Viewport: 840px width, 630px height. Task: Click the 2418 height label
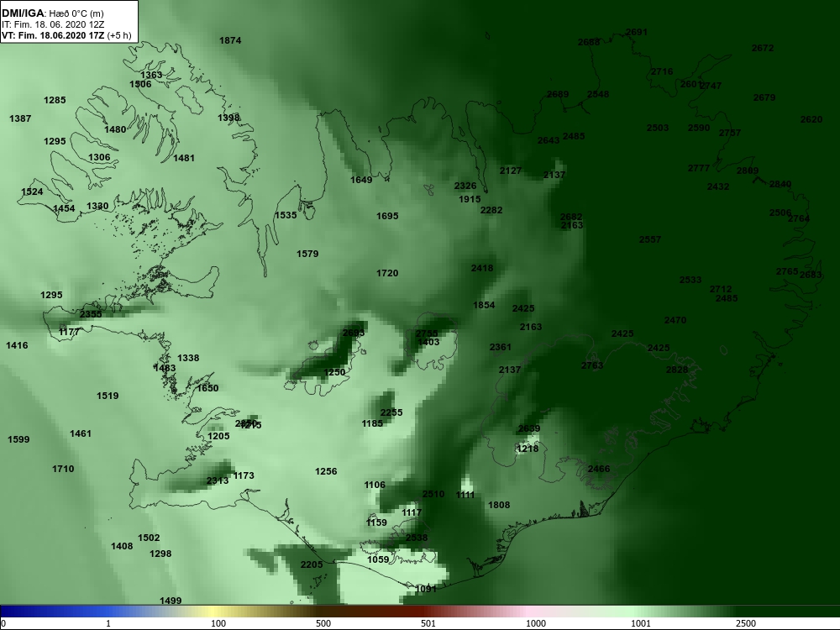482,268
